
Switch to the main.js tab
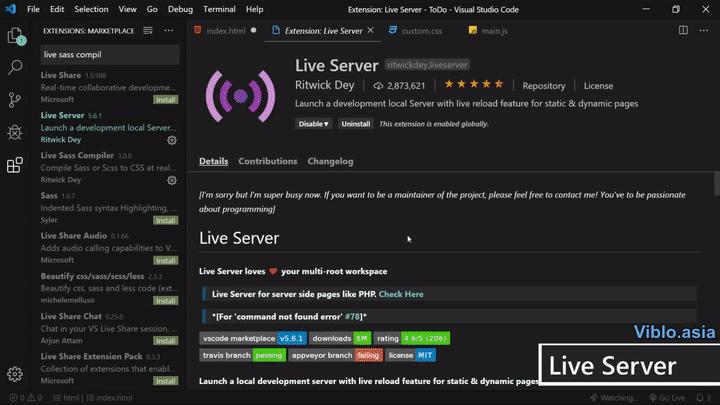point(489,31)
